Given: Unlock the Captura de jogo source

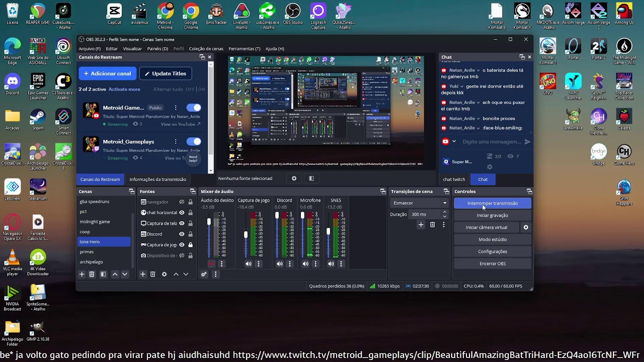Looking at the screenshot, I should pyautogui.click(x=190, y=245).
